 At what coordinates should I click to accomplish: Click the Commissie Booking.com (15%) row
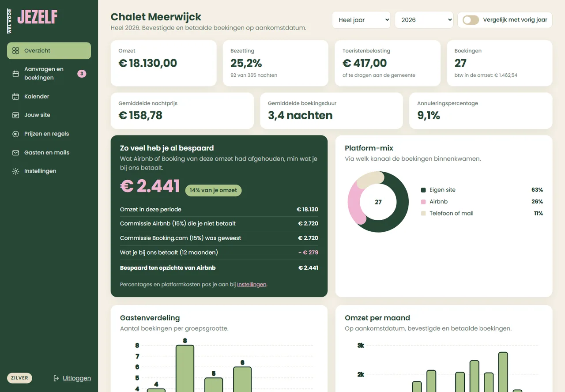pyautogui.click(x=219, y=238)
